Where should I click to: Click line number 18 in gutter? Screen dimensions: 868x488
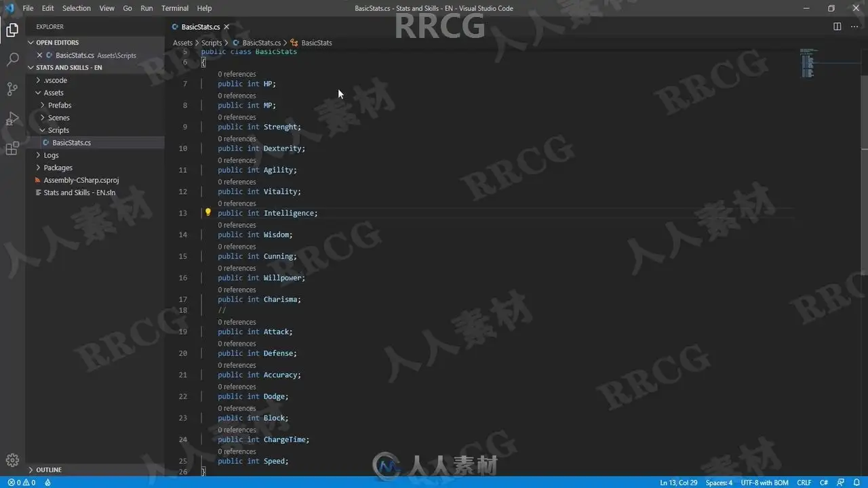coord(182,310)
